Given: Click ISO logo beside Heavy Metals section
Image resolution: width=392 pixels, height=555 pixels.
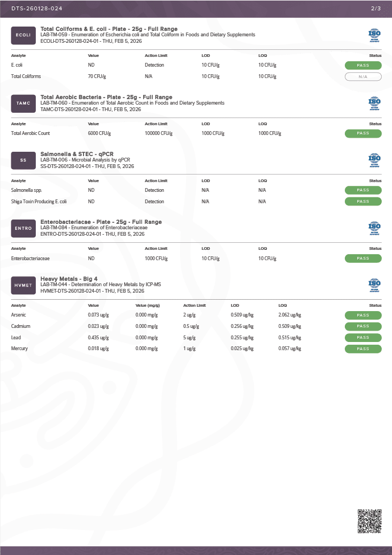Looking at the screenshot, I should (x=375, y=285).
